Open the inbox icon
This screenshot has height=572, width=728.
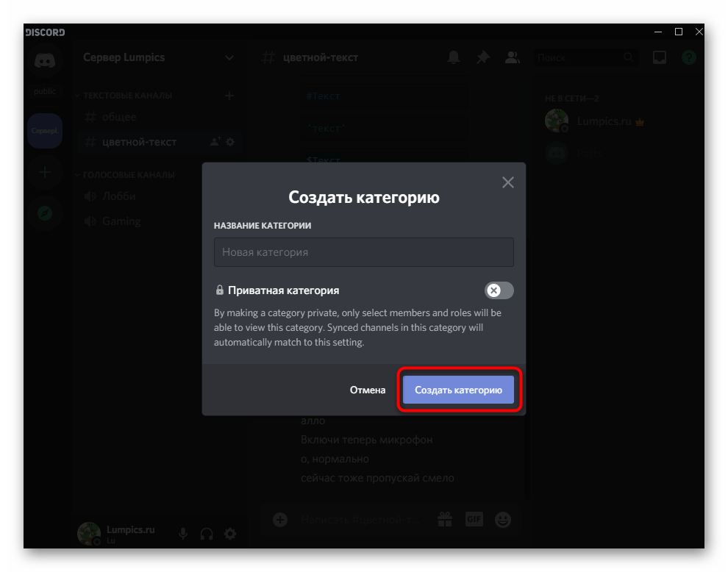pyautogui.click(x=660, y=57)
